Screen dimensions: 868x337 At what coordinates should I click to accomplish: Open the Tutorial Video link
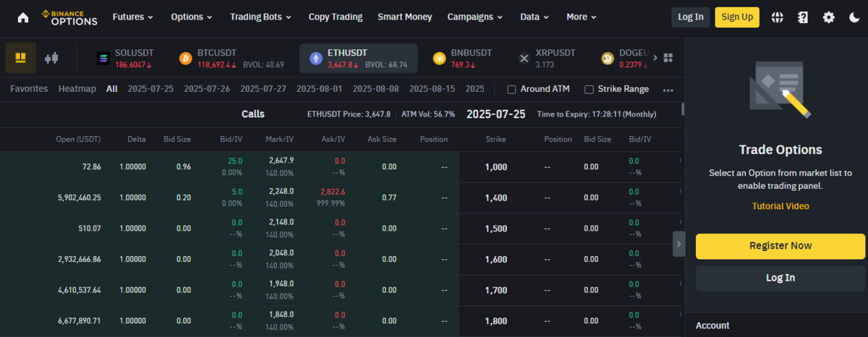pos(780,206)
